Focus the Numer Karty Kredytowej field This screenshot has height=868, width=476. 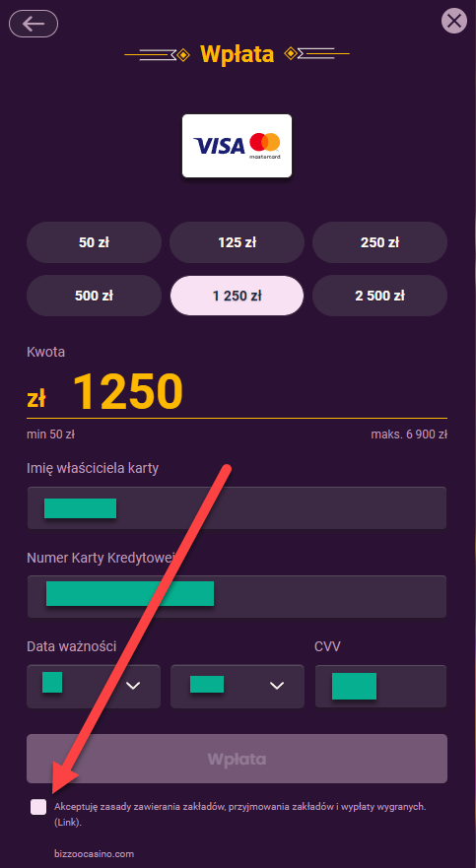pyautogui.click(x=237, y=597)
